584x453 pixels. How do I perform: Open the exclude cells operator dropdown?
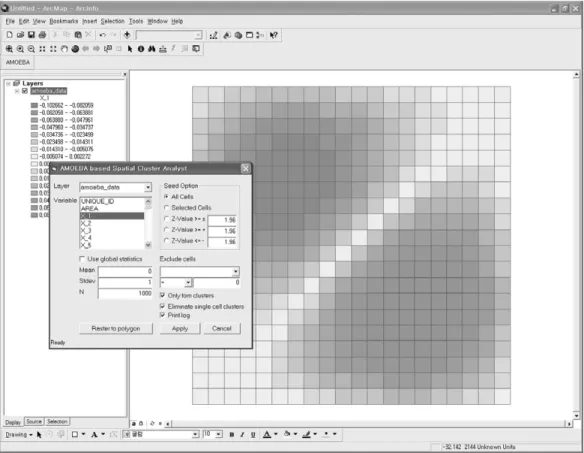click(x=188, y=283)
